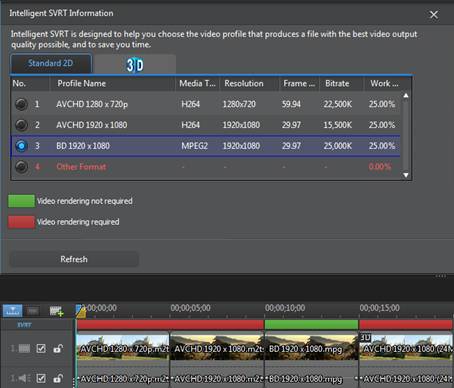This screenshot has width=454, height=388.
Task: Click the add track icon with green plus
Action: tap(56, 311)
